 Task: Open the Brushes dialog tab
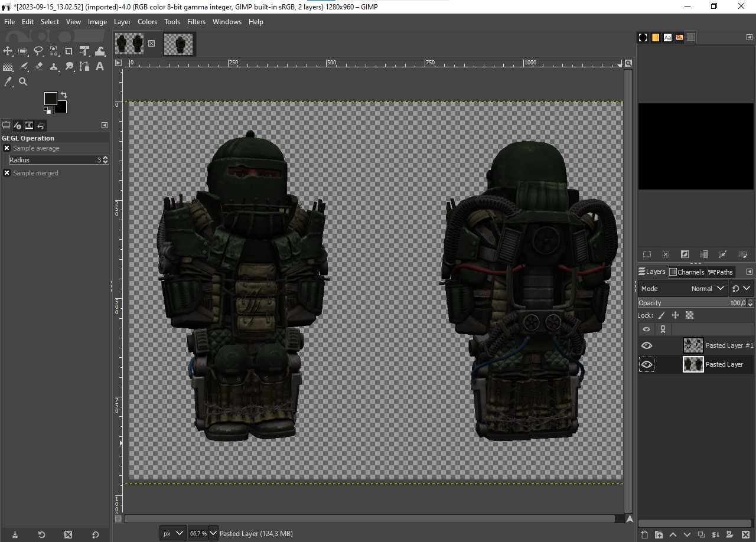pyautogui.click(x=643, y=37)
